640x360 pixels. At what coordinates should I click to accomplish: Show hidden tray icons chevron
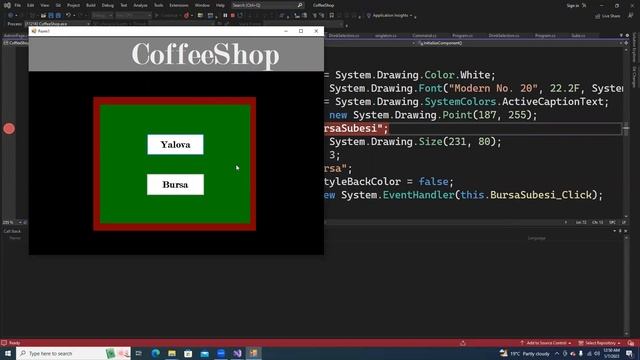point(557,353)
